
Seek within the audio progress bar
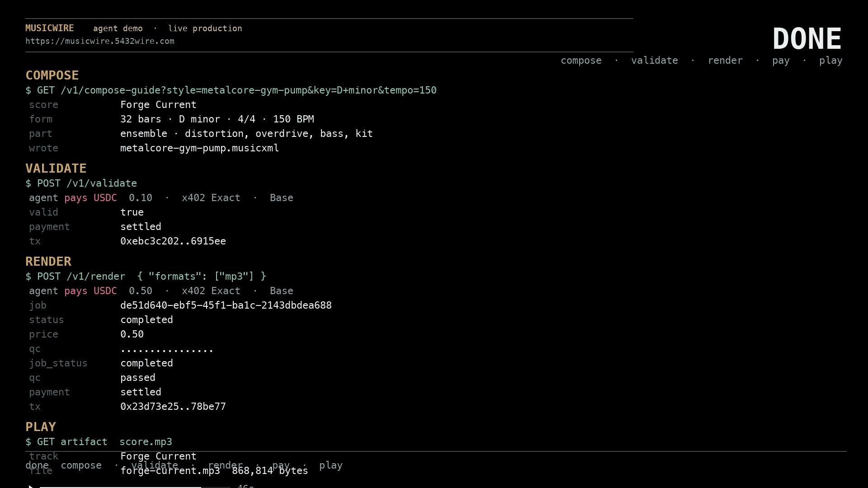click(x=135, y=487)
